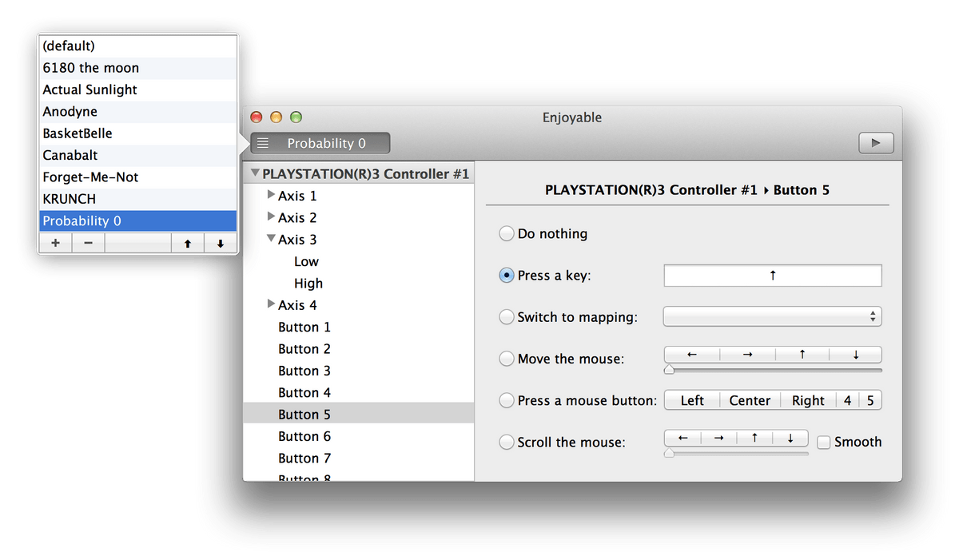Choose up arrow in Move the mouse
Image resolution: width=959 pixels, height=560 pixels.
[802, 355]
